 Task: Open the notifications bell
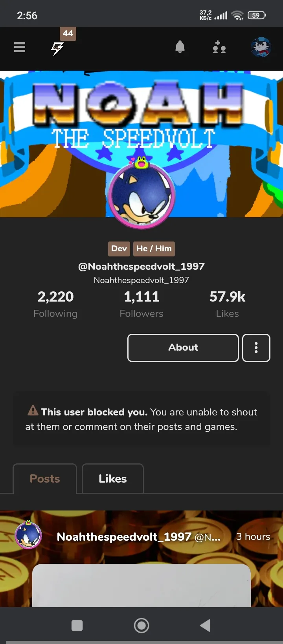180,47
